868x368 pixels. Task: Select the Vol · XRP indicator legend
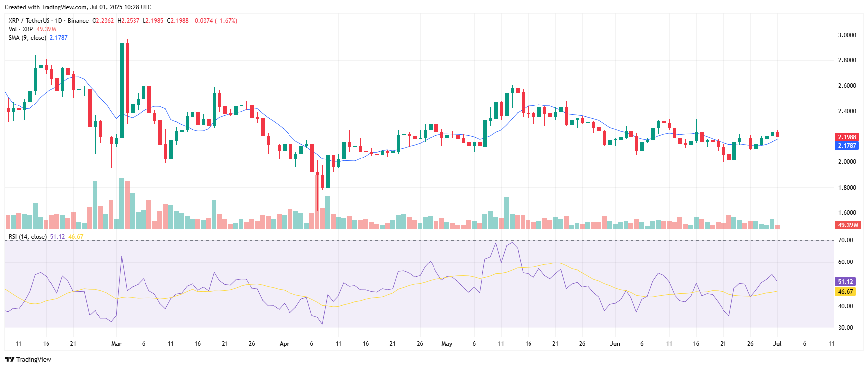(21, 29)
